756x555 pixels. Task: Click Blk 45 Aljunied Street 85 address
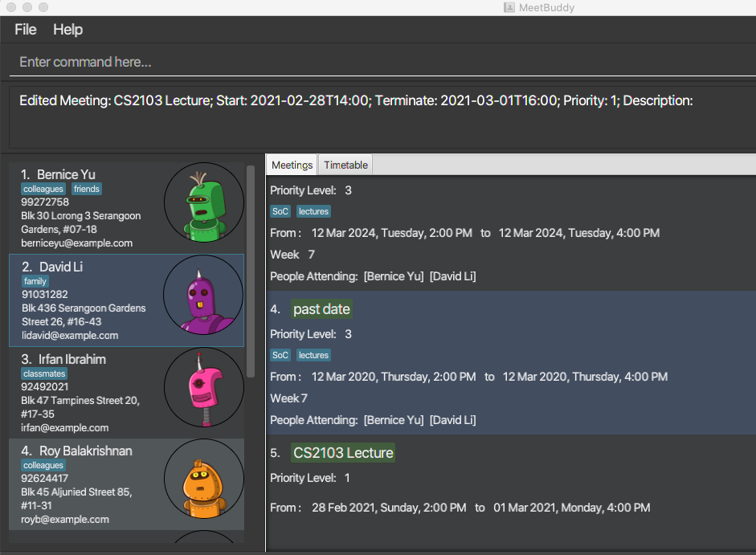click(76, 499)
